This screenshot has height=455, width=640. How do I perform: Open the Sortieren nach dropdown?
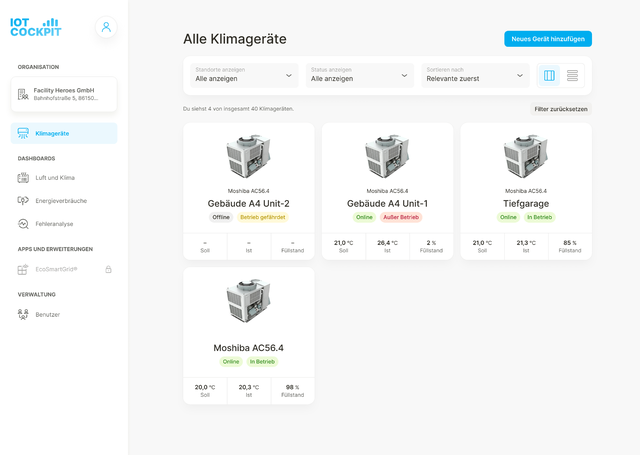(475, 75)
